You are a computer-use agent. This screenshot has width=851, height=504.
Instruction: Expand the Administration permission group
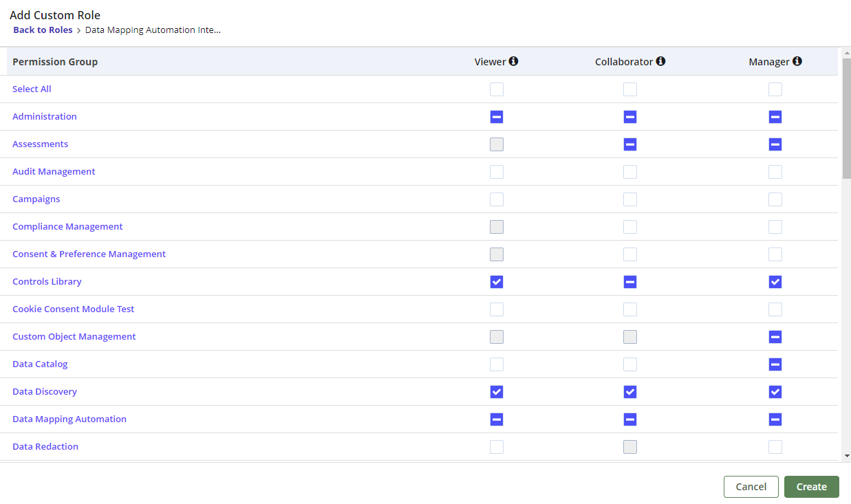pyautogui.click(x=45, y=117)
